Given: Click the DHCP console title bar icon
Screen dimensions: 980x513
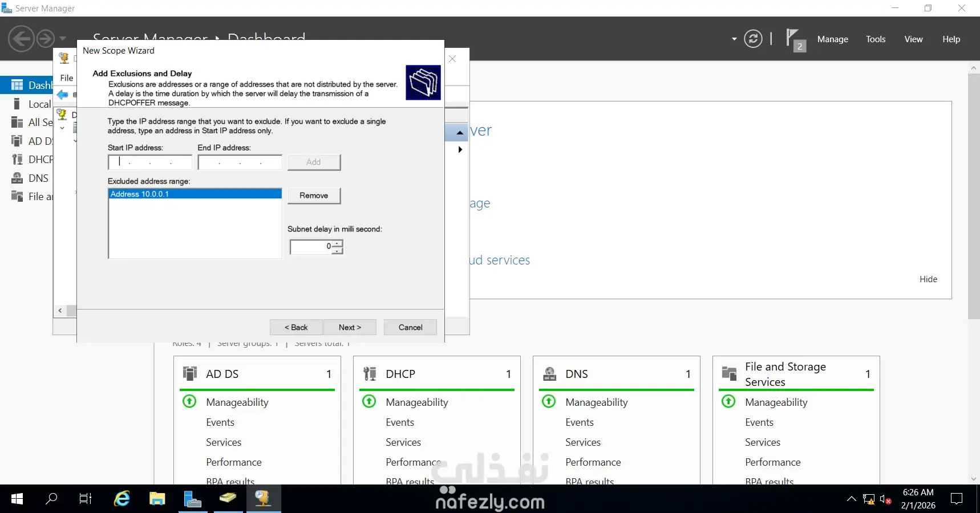Looking at the screenshot, I should (x=64, y=58).
